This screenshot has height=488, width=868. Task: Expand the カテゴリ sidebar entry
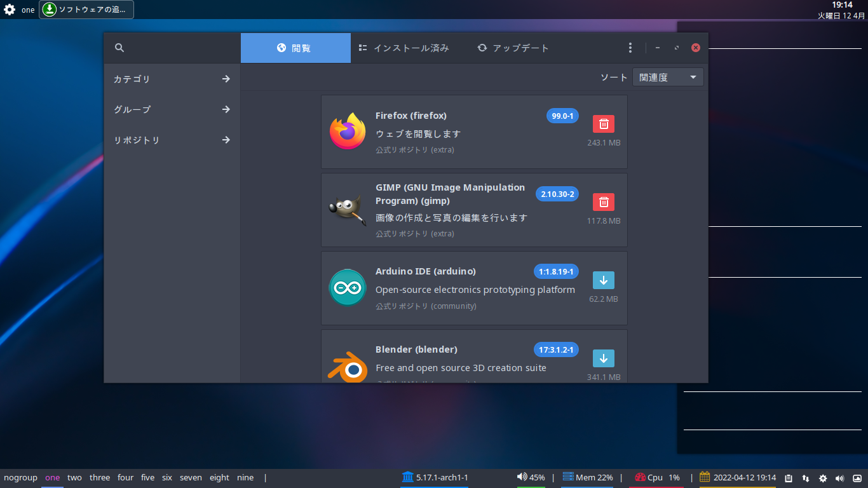[172, 79]
